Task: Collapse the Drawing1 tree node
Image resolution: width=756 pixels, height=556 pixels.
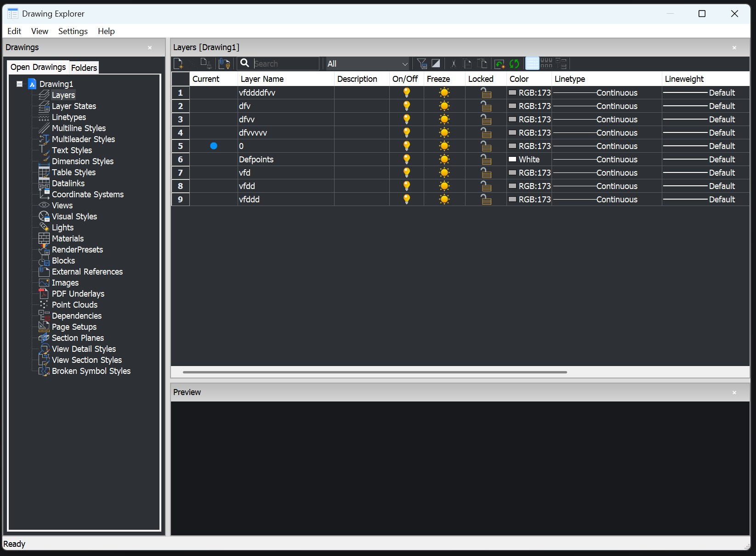Action: [19, 84]
